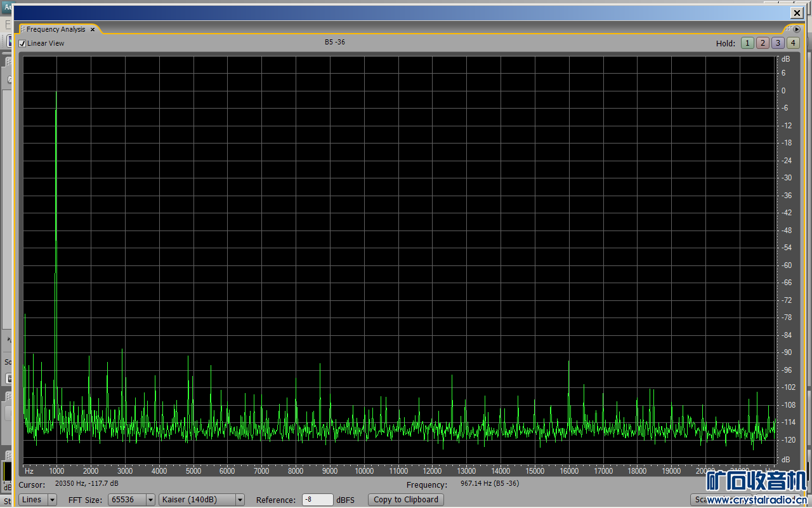Expand the FFT Size 65536 dropdown
The width and height of the screenshot is (812, 508).
coord(131,500)
